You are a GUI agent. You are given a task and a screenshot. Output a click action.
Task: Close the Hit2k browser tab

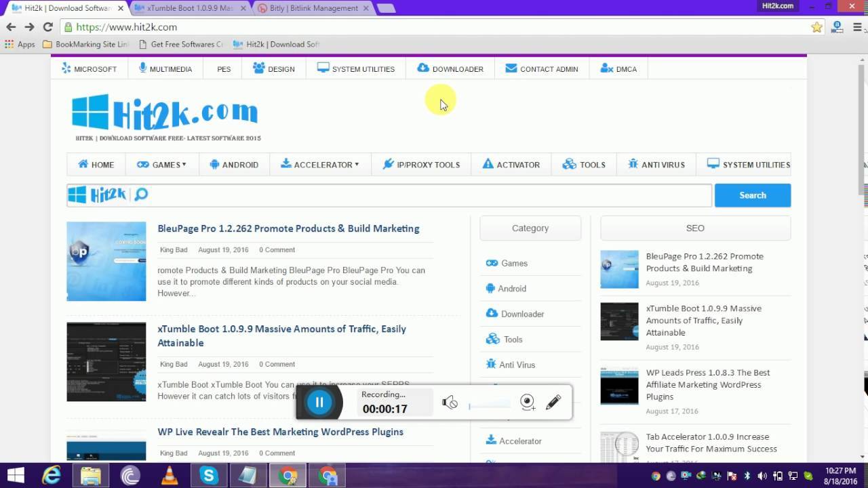point(121,8)
